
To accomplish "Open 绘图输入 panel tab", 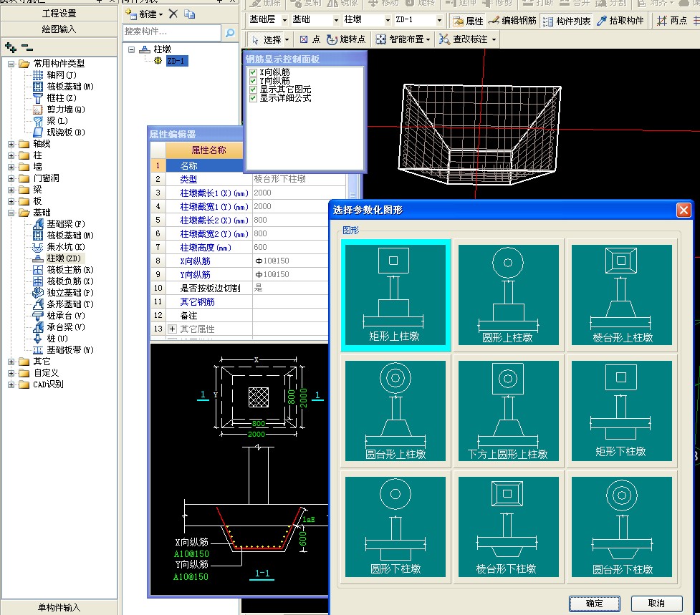I will (x=59, y=29).
